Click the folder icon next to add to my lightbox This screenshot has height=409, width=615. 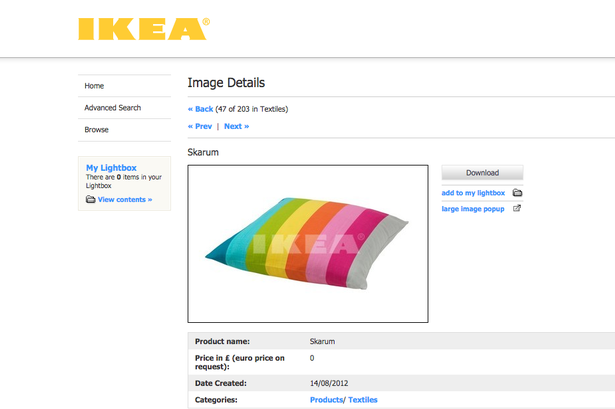pos(517,193)
